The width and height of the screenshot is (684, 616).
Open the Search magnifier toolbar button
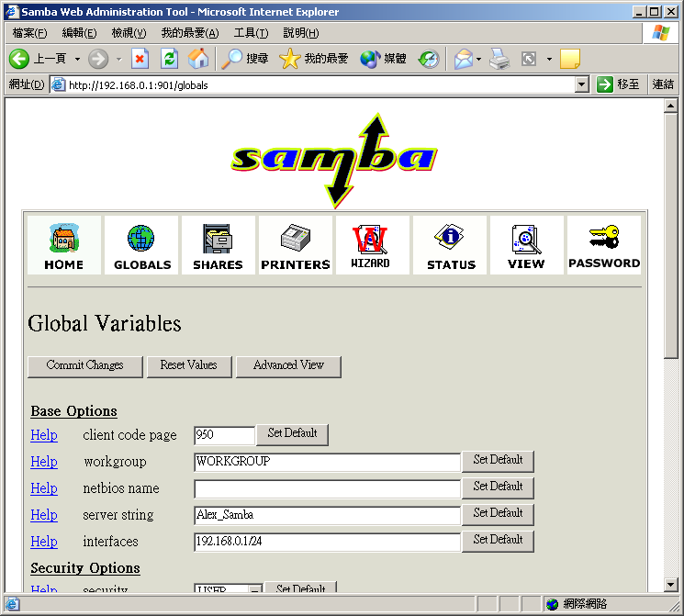pos(245,59)
